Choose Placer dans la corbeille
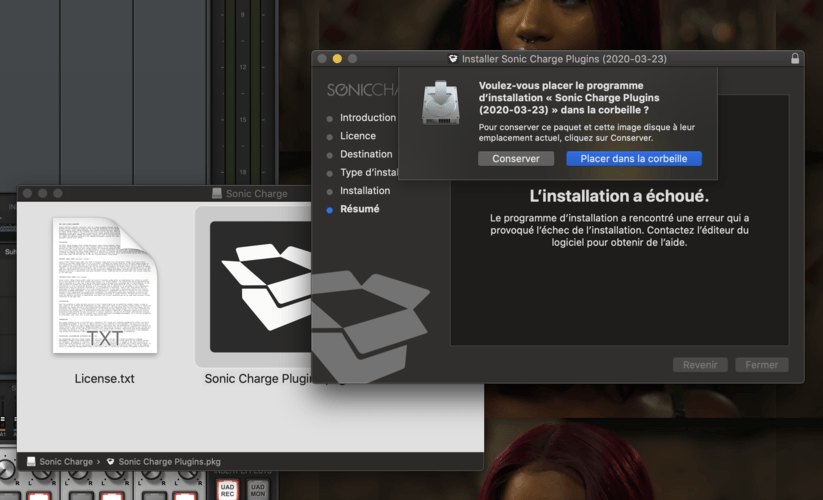Screen dimensions: 823x500 (634, 158)
